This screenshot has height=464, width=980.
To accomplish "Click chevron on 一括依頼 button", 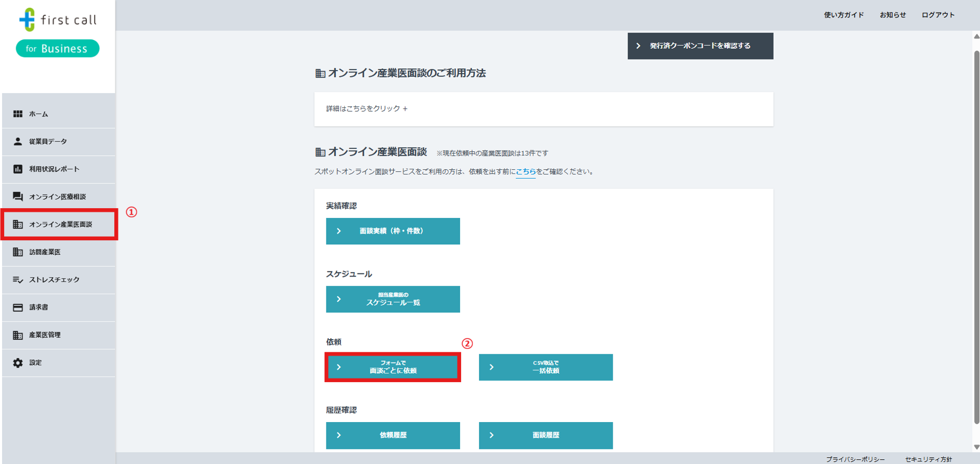I will (492, 367).
